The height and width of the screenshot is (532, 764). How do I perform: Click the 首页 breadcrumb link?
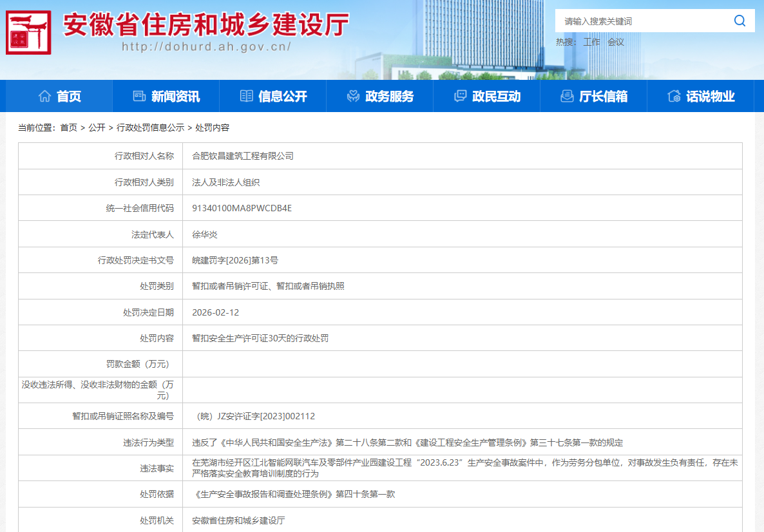pyautogui.click(x=68, y=128)
